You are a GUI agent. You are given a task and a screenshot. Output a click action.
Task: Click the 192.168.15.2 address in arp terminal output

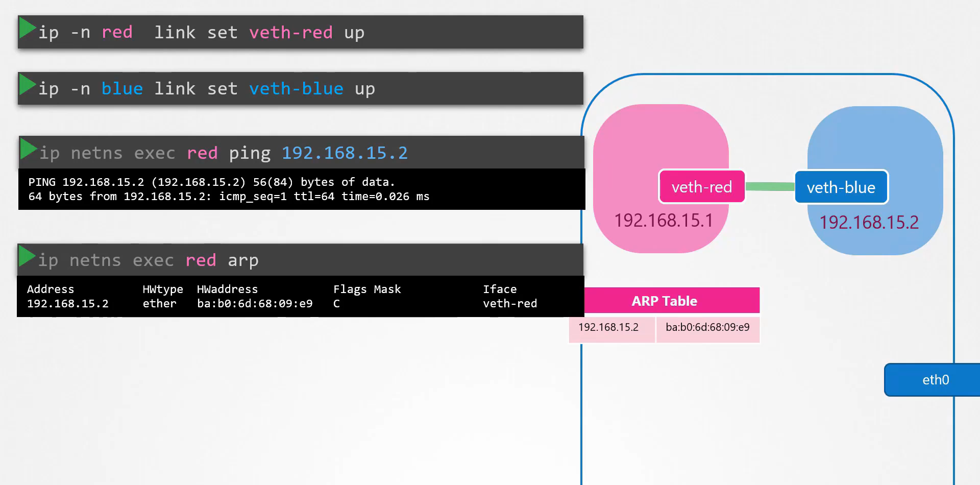click(x=68, y=304)
